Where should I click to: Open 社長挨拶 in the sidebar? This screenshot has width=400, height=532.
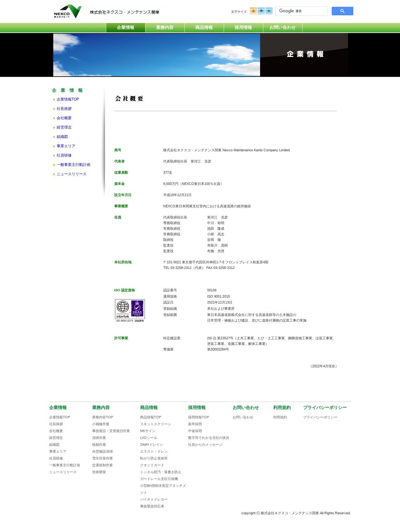64,109
